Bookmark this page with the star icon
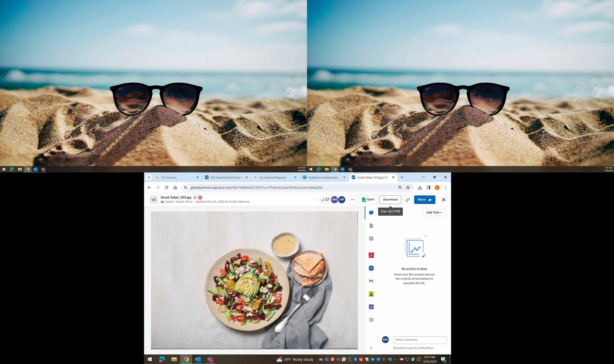614x364 pixels. [408, 188]
